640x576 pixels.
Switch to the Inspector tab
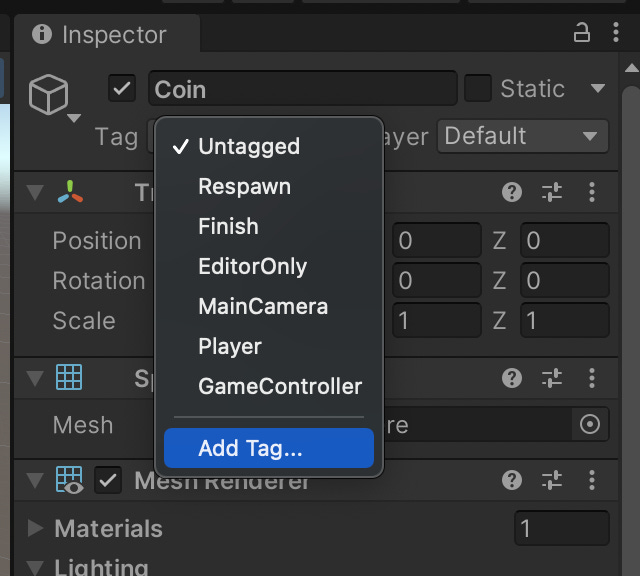click(107, 34)
